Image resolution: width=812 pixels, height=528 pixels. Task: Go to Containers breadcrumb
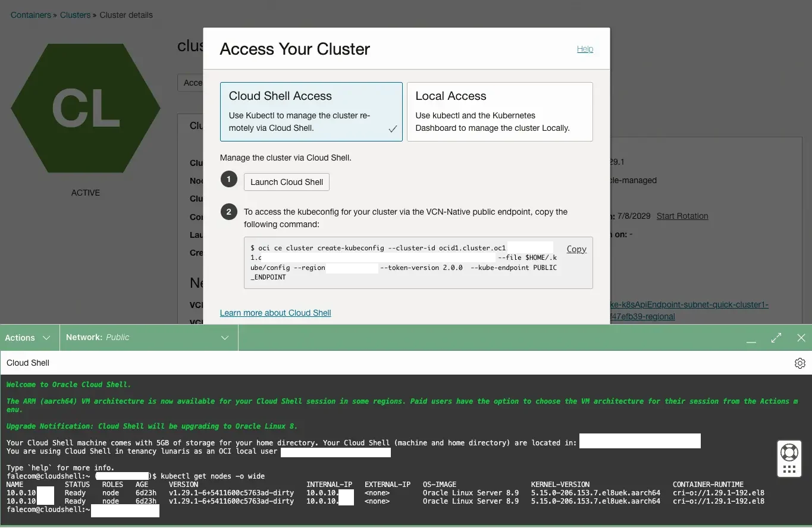[x=31, y=15]
